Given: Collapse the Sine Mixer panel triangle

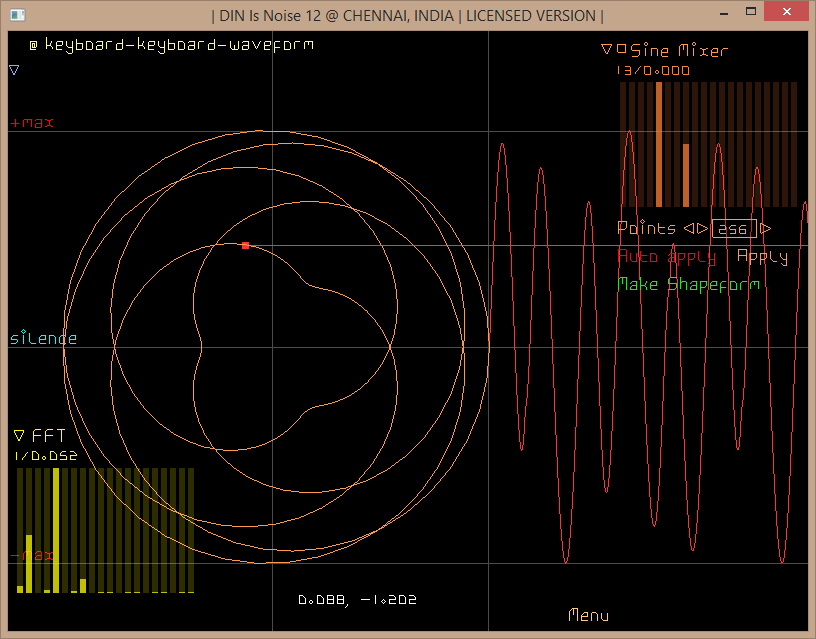Looking at the screenshot, I should 606,49.
